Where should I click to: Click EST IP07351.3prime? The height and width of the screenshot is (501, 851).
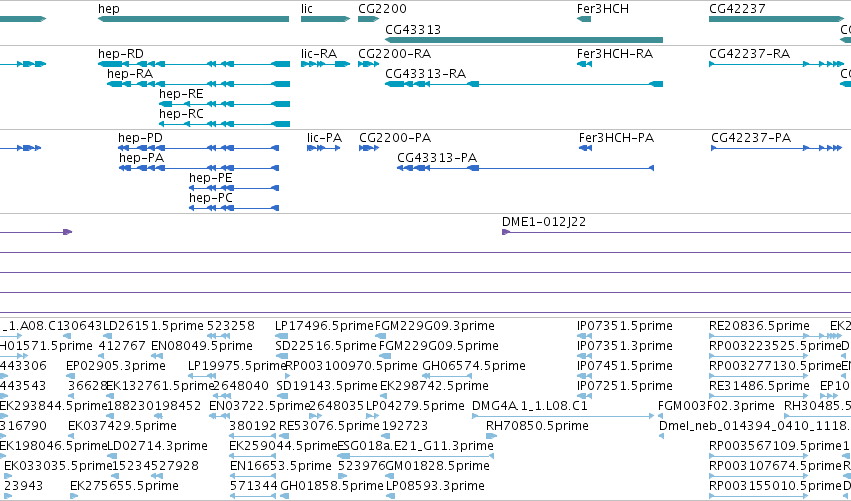click(625, 346)
